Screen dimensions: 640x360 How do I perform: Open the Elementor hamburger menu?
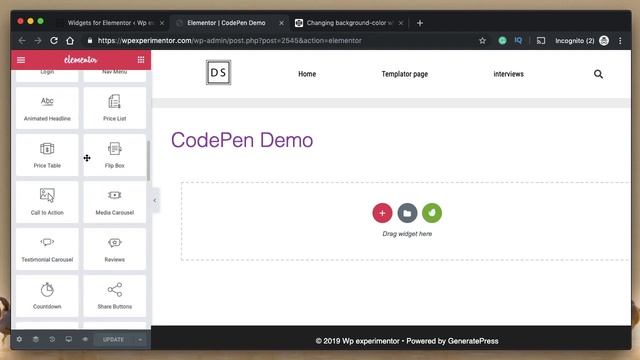pos(21,60)
